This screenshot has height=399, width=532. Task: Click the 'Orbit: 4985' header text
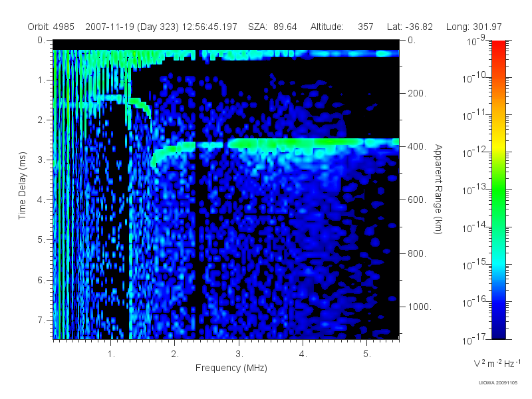click(51, 27)
